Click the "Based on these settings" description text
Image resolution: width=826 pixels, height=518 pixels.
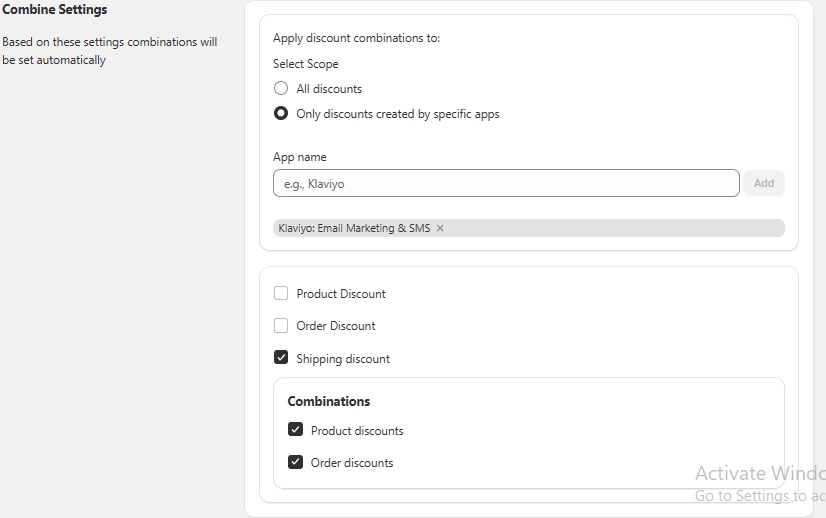[110, 51]
